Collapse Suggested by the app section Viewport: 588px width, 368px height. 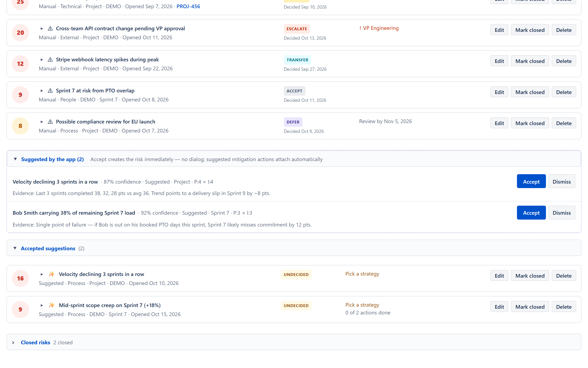click(x=15, y=159)
